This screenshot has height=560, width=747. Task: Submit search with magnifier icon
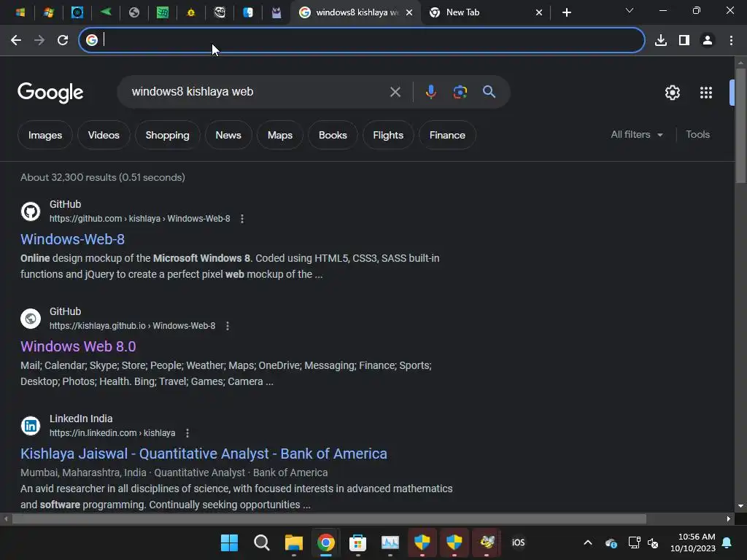click(x=489, y=92)
